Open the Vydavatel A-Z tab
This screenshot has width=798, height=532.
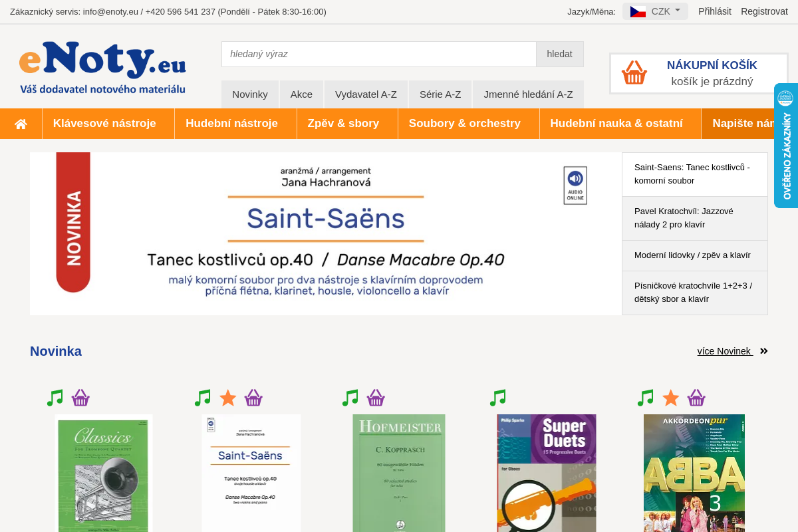tap(366, 94)
